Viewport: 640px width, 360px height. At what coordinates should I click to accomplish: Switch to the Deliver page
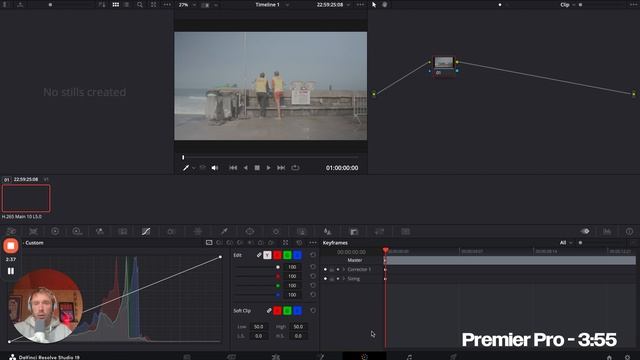coord(453,357)
